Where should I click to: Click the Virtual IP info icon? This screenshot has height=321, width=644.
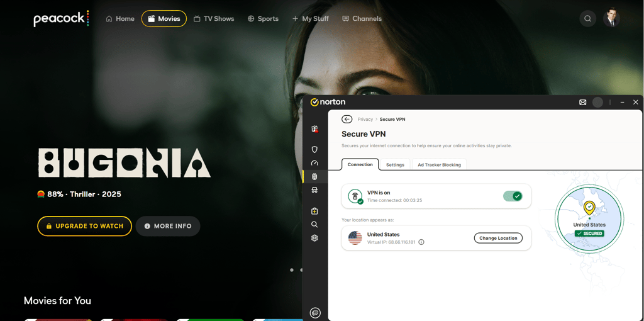(421, 242)
